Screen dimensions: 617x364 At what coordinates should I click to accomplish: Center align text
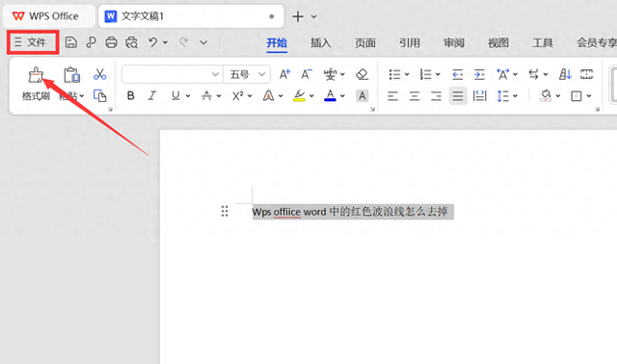point(415,96)
